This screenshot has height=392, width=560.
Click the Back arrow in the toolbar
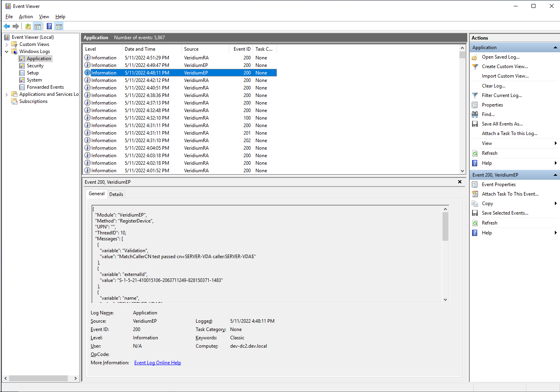click(7, 27)
